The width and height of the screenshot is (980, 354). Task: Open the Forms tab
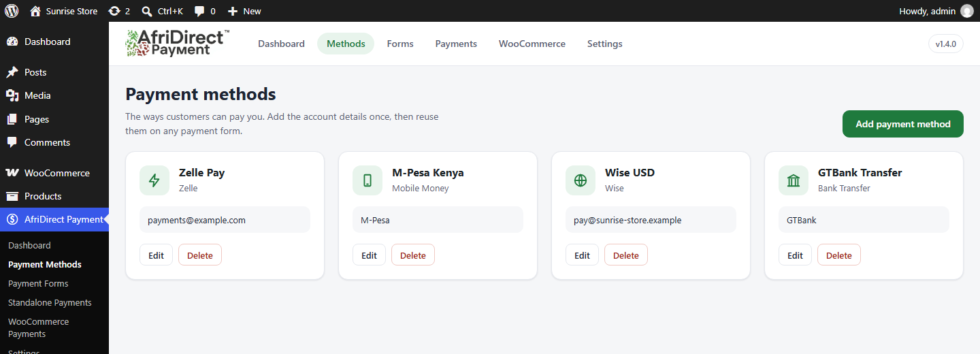pos(400,44)
